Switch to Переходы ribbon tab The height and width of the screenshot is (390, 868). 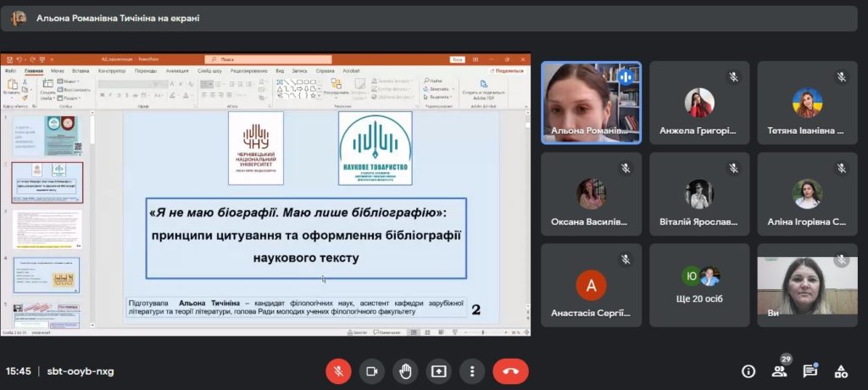[x=146, y=71]
